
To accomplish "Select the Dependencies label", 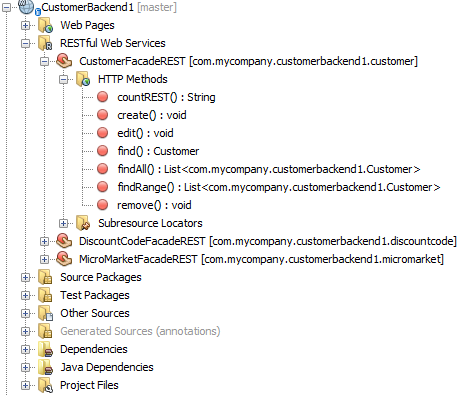I will tap(94, 349).
